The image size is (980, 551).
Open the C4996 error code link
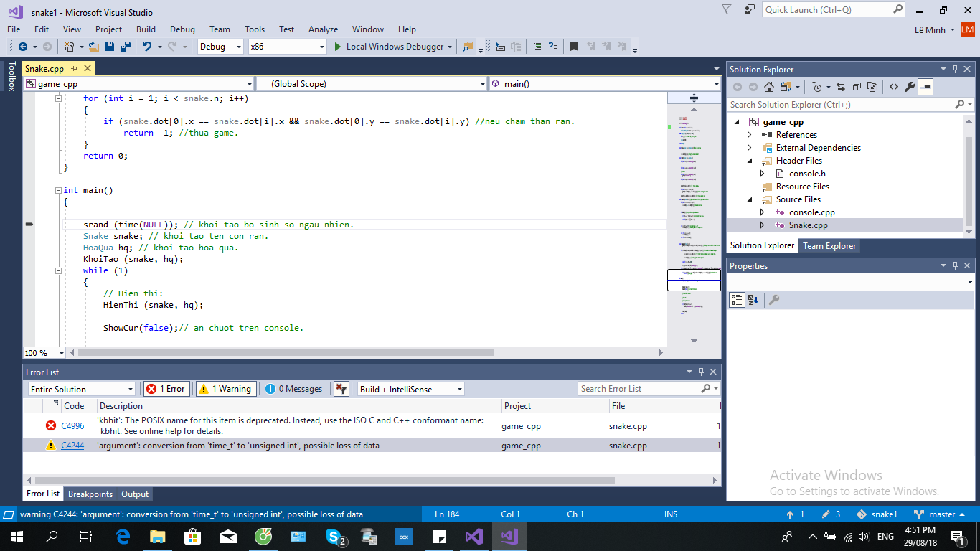tap(72, 426)
